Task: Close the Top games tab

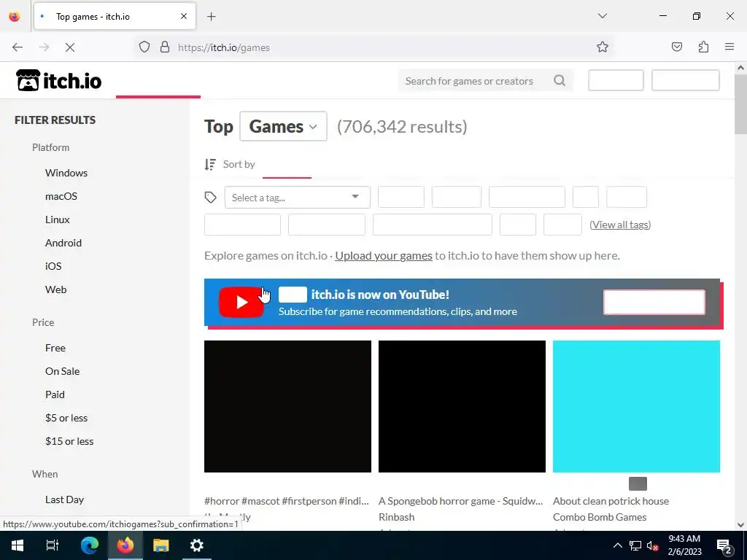Action: (184, 16)
